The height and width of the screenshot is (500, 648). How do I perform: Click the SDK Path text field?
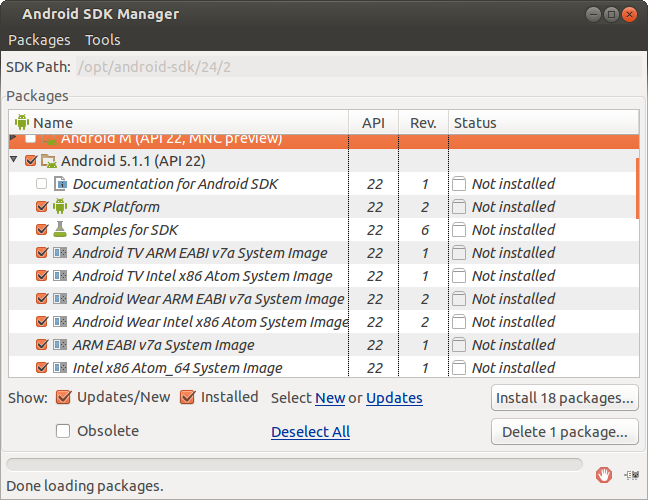coord(359,67)
